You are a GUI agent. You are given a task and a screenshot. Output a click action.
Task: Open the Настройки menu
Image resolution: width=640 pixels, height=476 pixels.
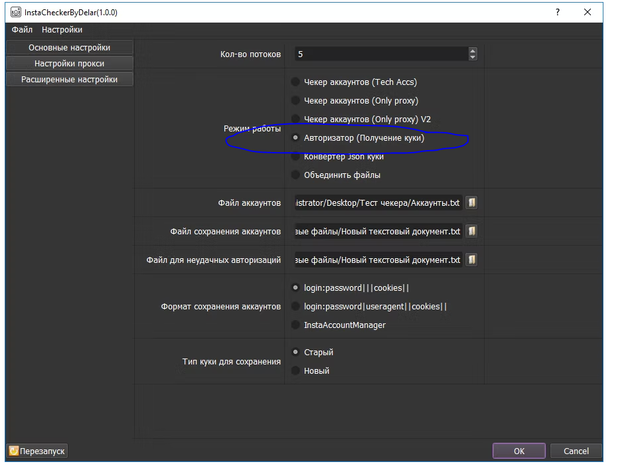(x=62, y=30)
